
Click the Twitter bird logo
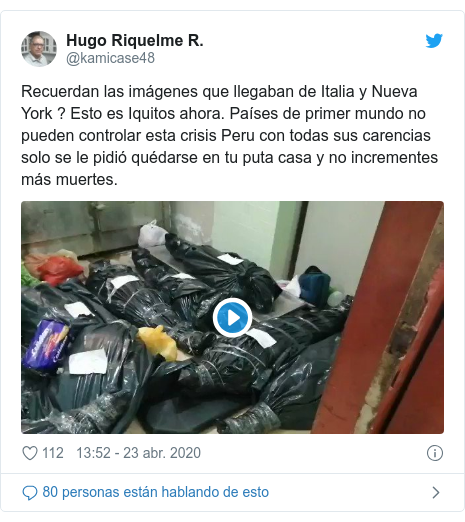click(434, 41)
